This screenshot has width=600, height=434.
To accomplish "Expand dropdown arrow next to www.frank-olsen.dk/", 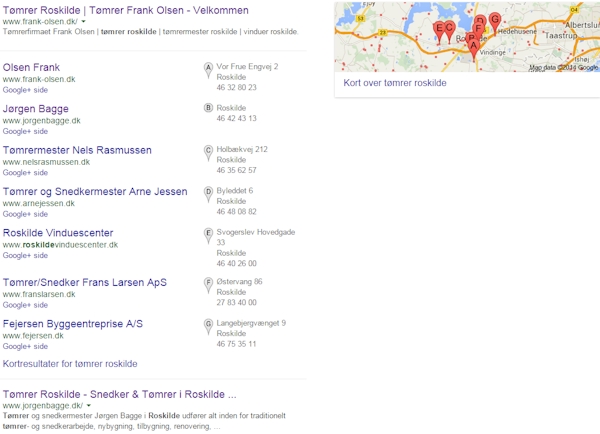I will [x=83, y=21].
